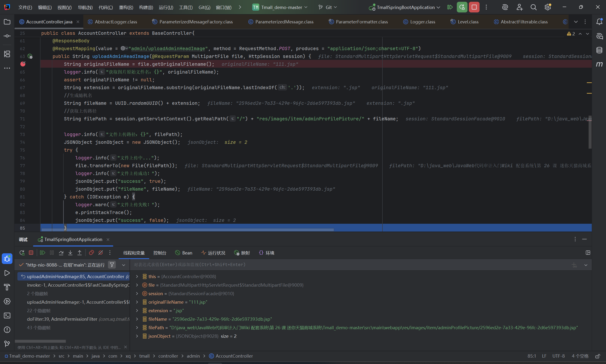Open the 构建(B) build menu
Image resolution: width=606 pixels, height=364 pixels.
click(x=146, y=7)
